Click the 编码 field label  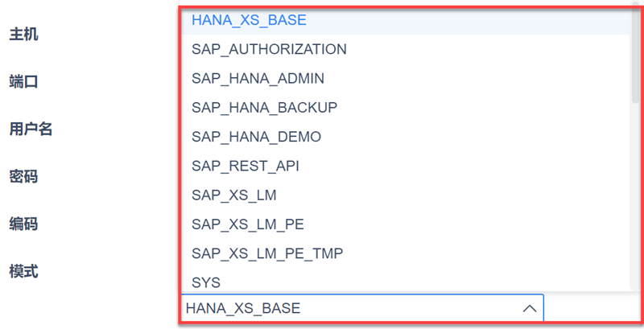tap(23, 224)
